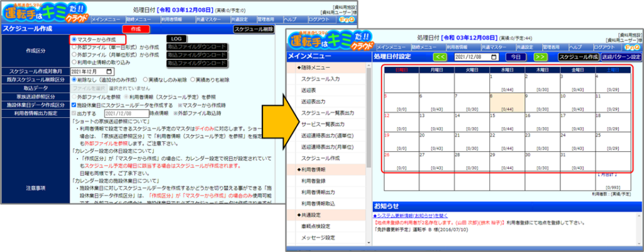
Task: Select 外部ファイルを参照 radio option
Action: tap(74, 97)
